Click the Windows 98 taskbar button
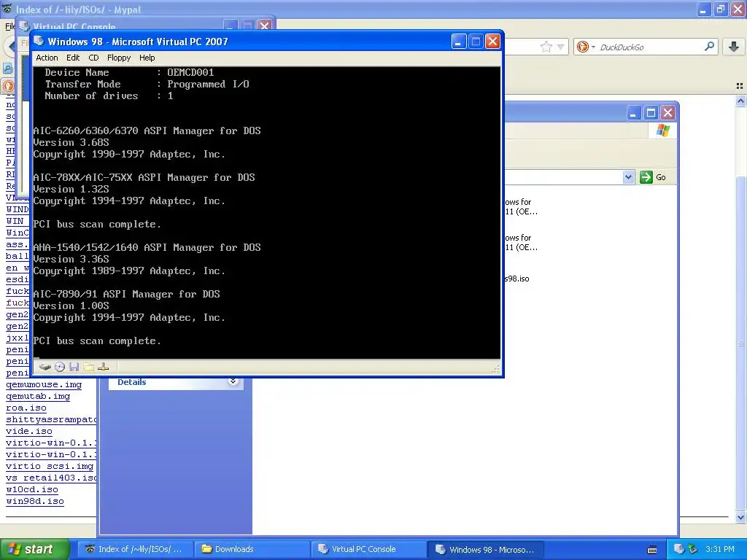 click(485, 549)
